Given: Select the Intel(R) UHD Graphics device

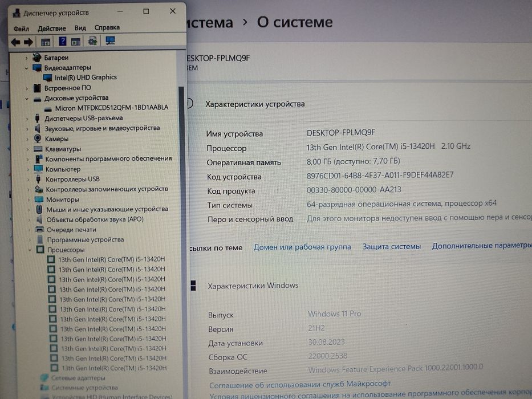Looking at the screenshot, I should pos(86,78).
